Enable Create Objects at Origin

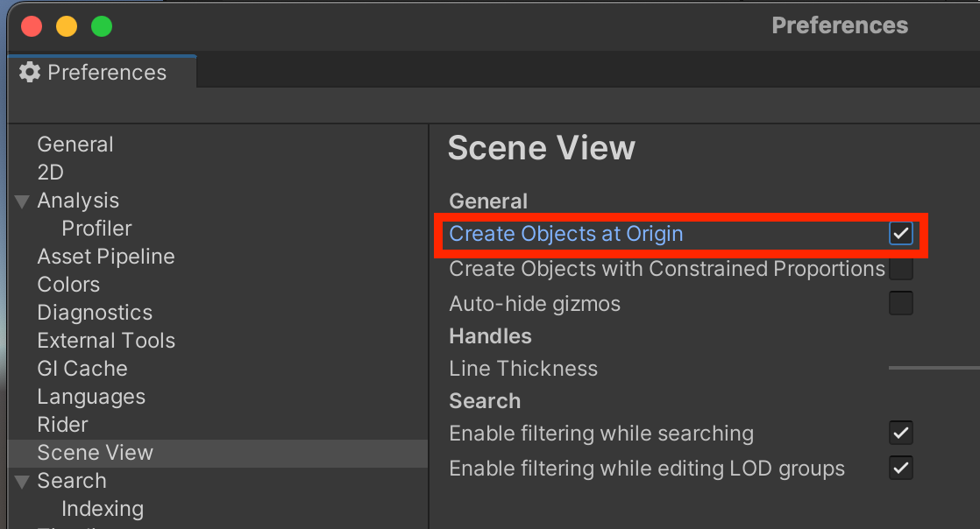[x=901, y=234]
